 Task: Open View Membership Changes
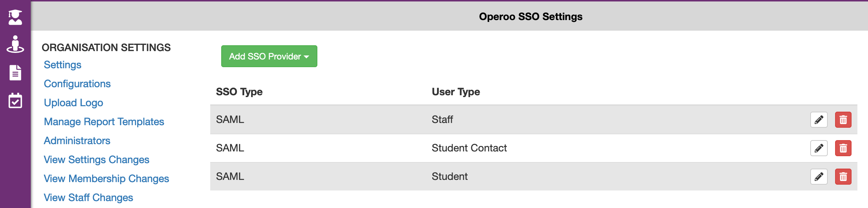106,179
